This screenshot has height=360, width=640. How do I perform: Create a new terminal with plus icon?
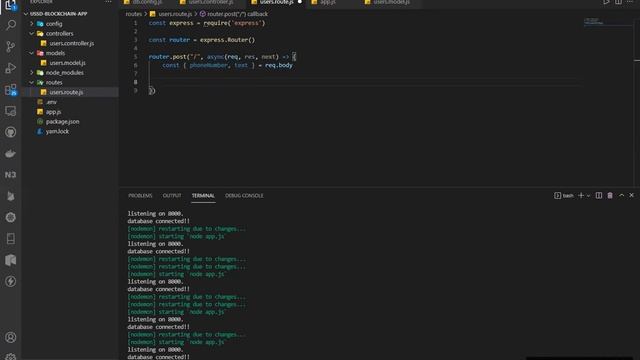[581, 196]
